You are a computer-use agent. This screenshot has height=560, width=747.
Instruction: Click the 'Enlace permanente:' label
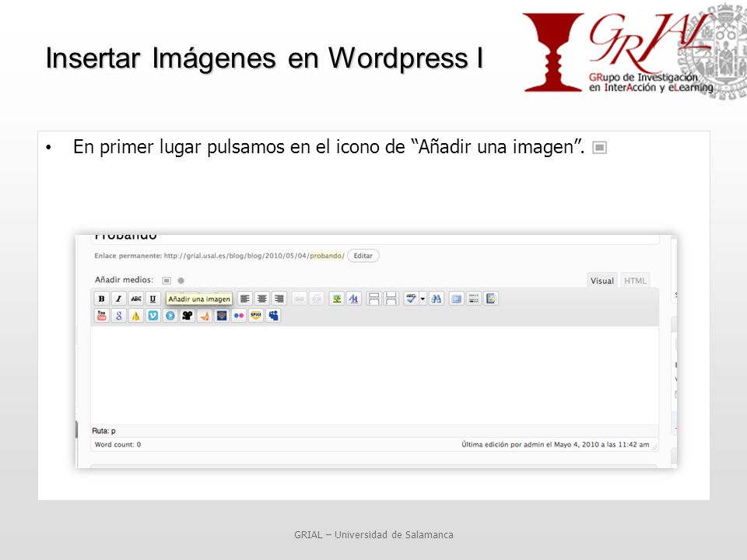[x=128, y=256]
